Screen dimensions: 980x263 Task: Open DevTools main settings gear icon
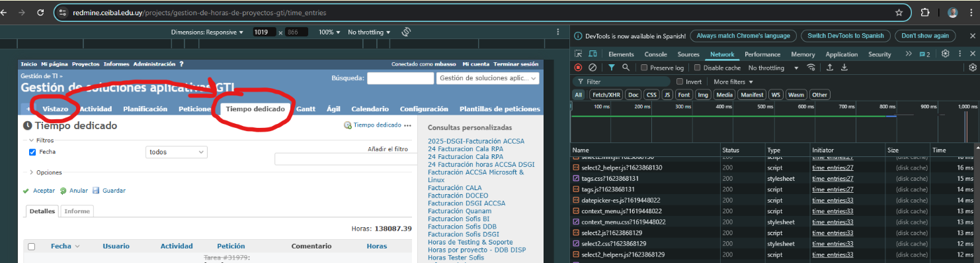point(946,54)
